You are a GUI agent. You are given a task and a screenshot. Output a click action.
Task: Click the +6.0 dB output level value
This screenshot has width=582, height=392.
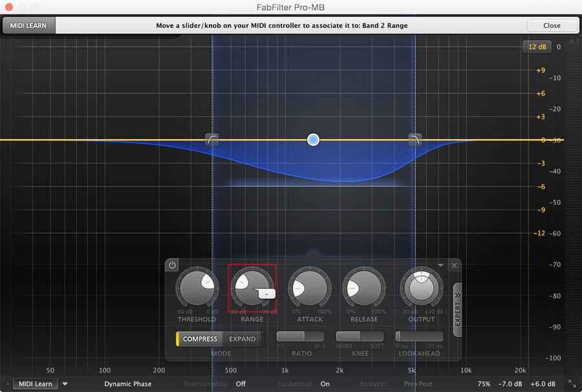pos(543,384)
